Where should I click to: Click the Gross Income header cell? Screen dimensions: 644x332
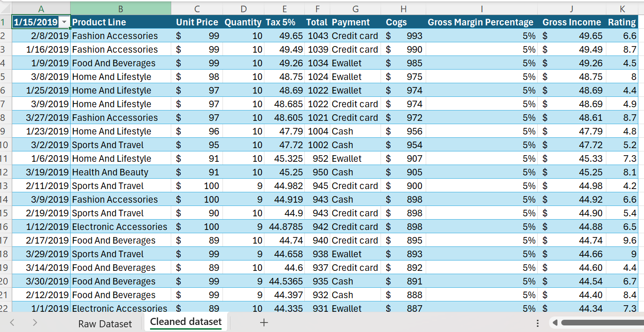click(571, 22)
